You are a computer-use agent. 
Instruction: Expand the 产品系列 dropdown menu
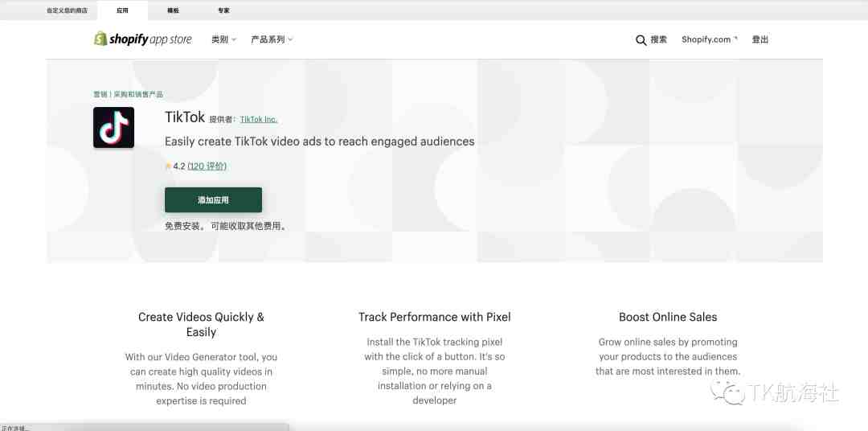[272, 39]
